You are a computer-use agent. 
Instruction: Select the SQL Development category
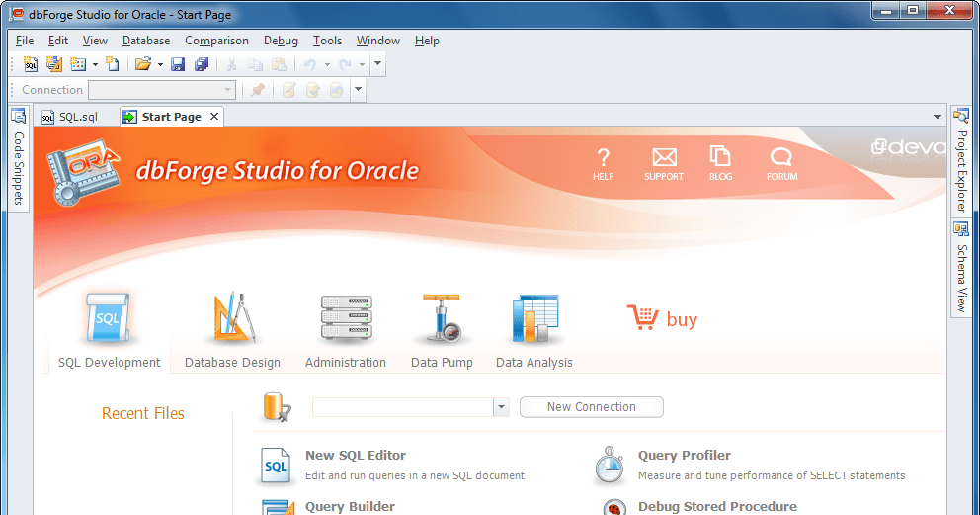[x=109, y=331]
